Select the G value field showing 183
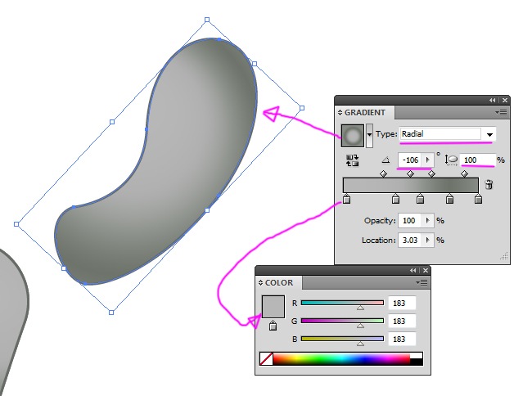Image resolution: width=532 pixels, height=396 pixels. (x=402, y=321)
